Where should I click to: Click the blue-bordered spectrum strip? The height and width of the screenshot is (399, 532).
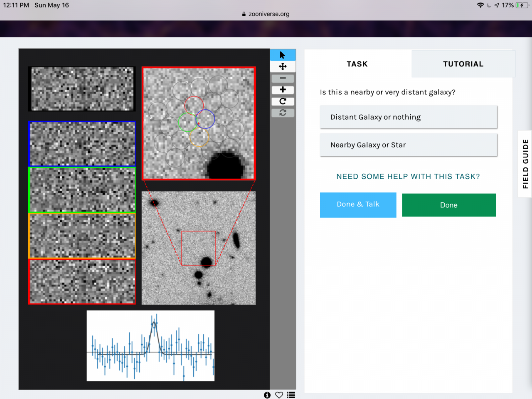tap(82, 144)
